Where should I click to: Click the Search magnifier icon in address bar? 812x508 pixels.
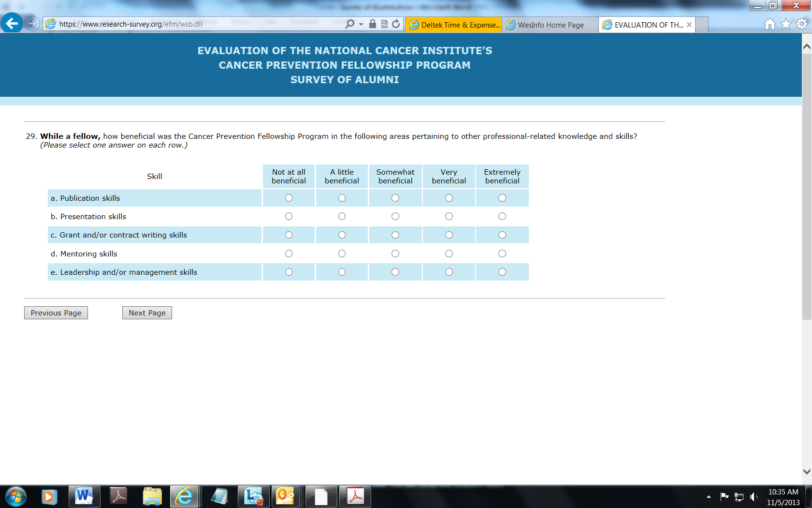(350, 24)
